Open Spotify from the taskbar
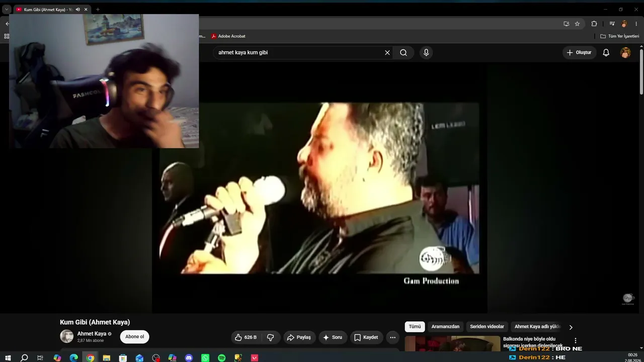 (222, 358)
